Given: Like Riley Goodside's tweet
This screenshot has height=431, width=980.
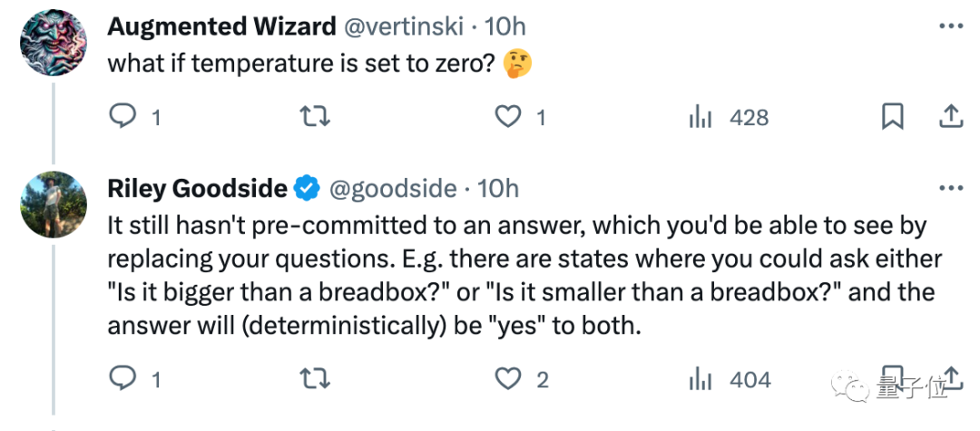Looking at the screenshot, I should pyautogui.click(x=508, y=378).
